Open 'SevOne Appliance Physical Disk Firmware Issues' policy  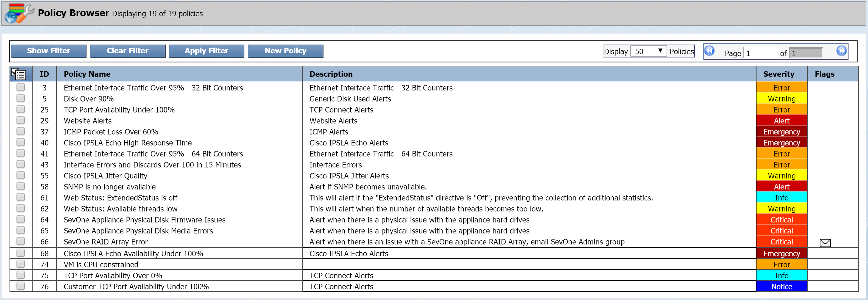coord(144,220)
